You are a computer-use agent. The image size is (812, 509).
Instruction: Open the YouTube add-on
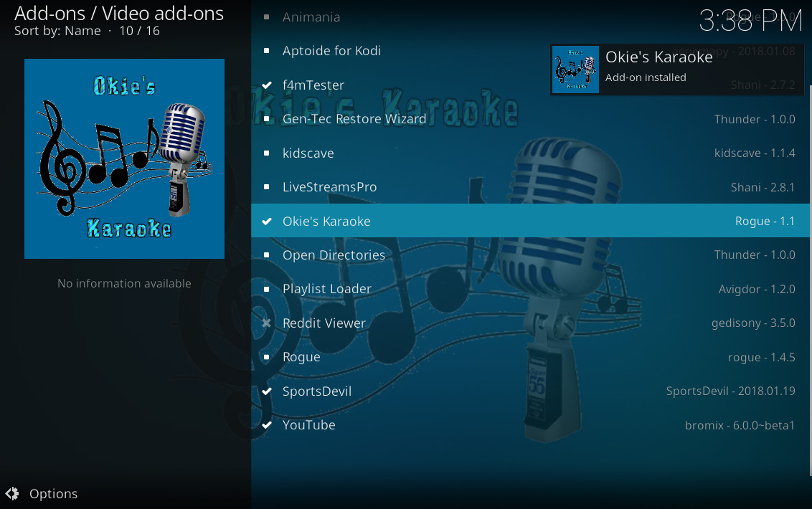pos(309,425)
